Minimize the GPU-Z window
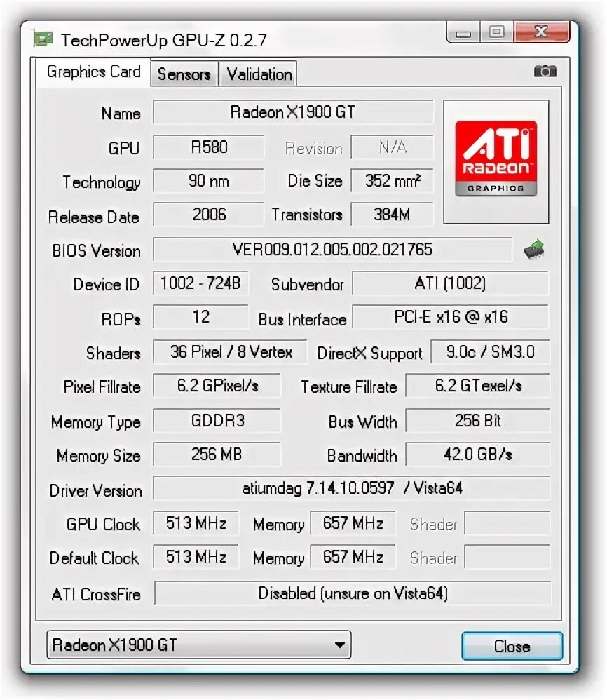 coord(463,32)
